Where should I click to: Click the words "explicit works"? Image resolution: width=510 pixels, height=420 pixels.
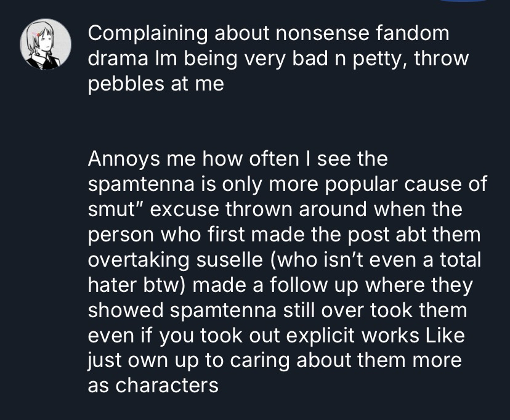pyautogui.click(x=355, y=336)
